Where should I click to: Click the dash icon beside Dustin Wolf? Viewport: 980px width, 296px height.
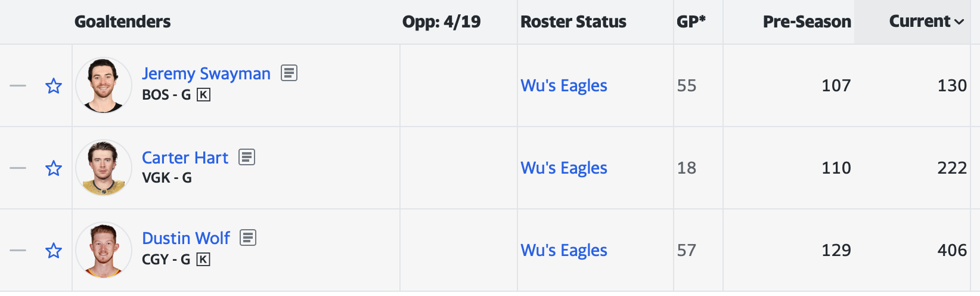point(18,251)
